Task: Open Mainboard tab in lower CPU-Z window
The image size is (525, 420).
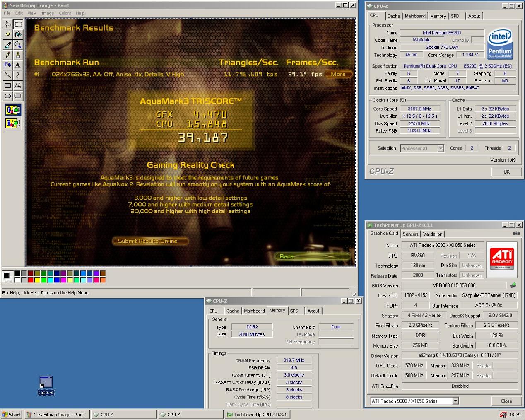Action: 254,311
